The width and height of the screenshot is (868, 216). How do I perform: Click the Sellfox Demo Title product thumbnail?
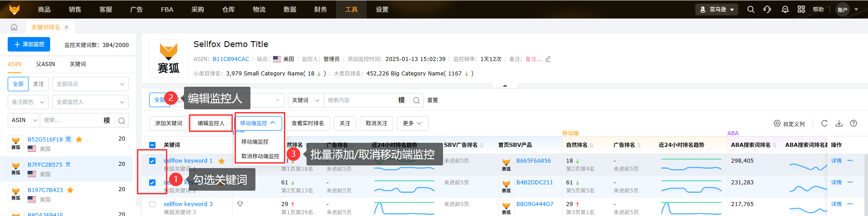tap(169, 58)
